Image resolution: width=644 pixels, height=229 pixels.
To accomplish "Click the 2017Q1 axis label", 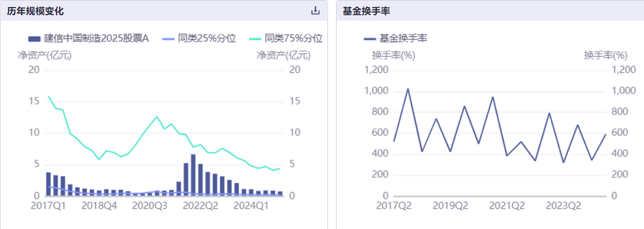I will coord(48,206).
